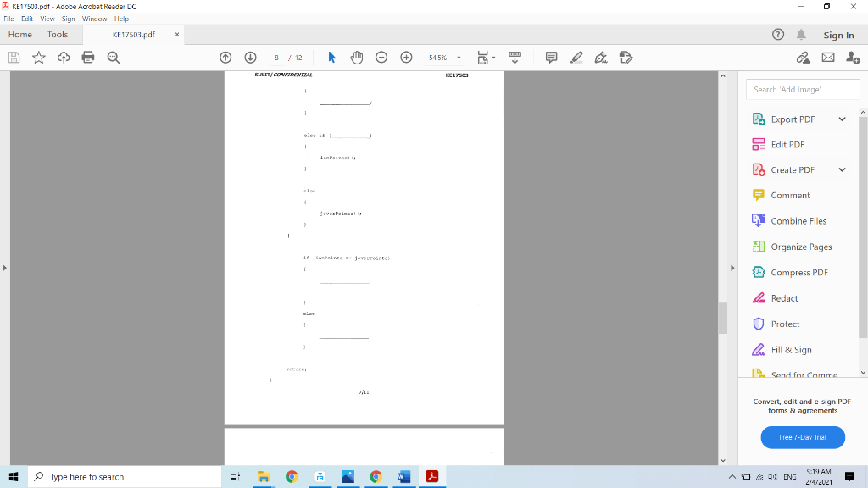868x488 pixels.
Task: Click the document vertical scrollbar thumb
Action: 722,319
